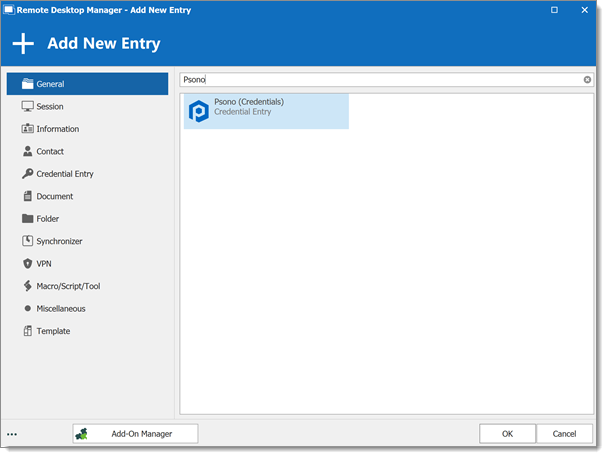Select the Miscellaneous category label

[61, 309]
